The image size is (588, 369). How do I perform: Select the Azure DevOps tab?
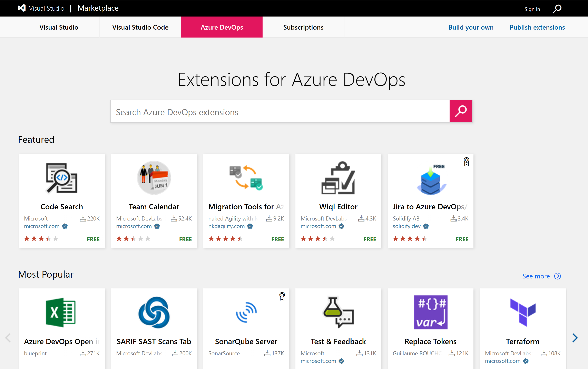pyautogui.click(x=222, y=27)
